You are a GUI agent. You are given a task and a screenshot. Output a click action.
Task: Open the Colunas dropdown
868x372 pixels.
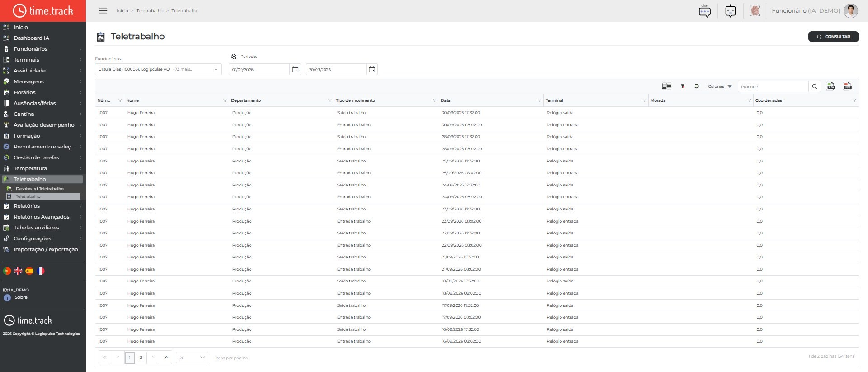(x=720, y=86)
